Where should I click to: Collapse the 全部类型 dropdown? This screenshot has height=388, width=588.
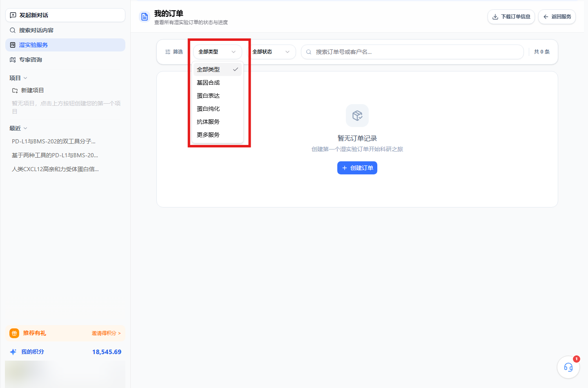pyautogui.click(x=218, y=52)
